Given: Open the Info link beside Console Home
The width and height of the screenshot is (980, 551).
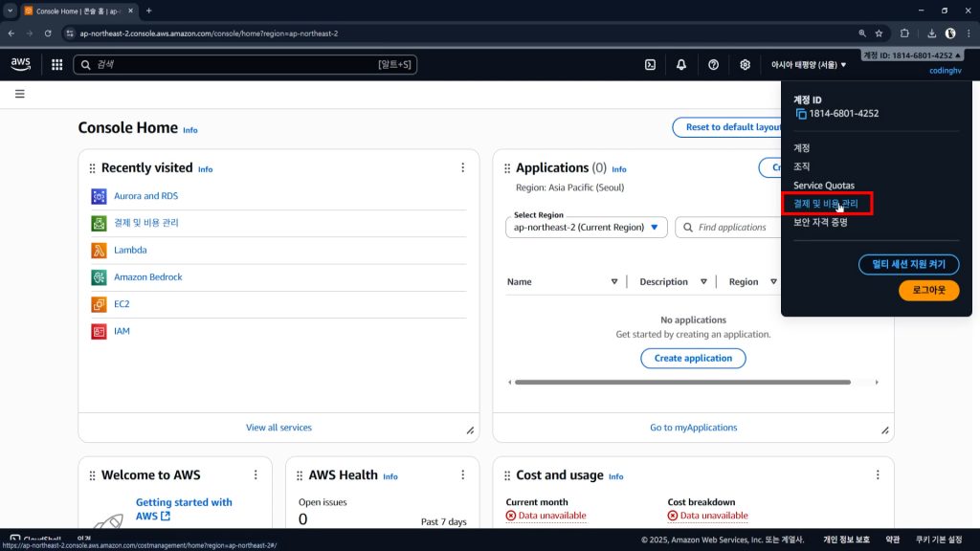Looking at the screenshot, I should (190, 130).
